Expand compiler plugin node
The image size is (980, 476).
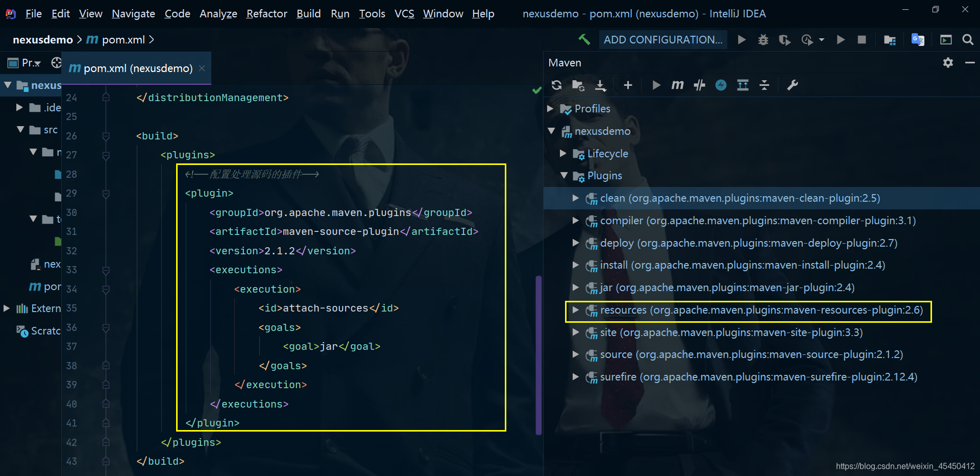coord(576,220)
